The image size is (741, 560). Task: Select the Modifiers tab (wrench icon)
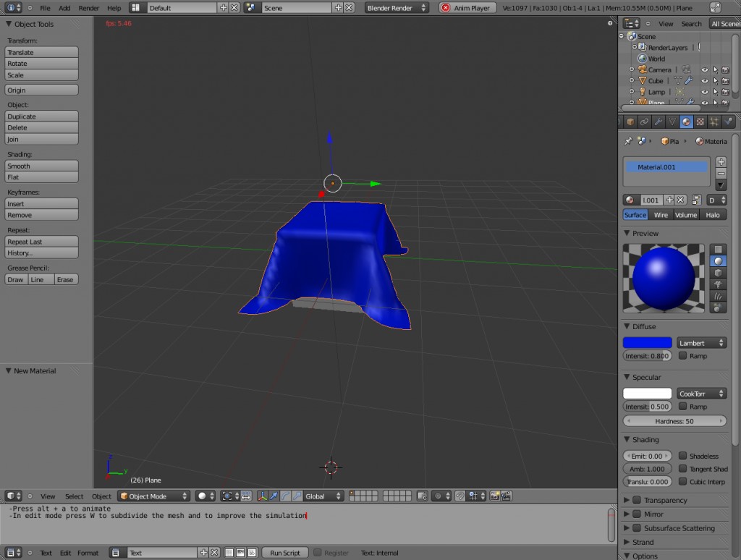659,121
